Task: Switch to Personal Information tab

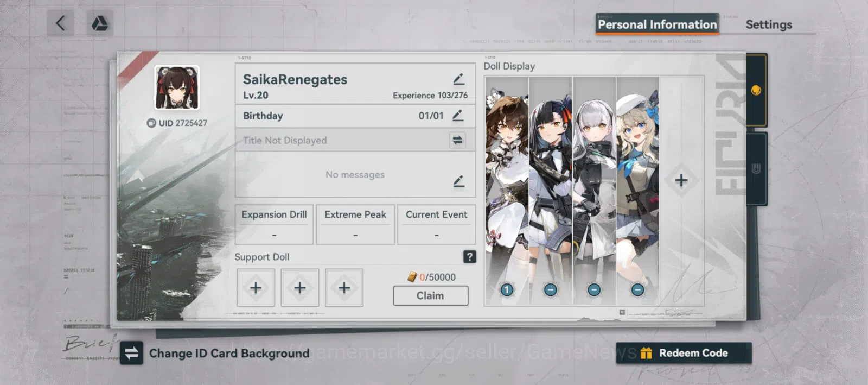Action: [657, 24]
